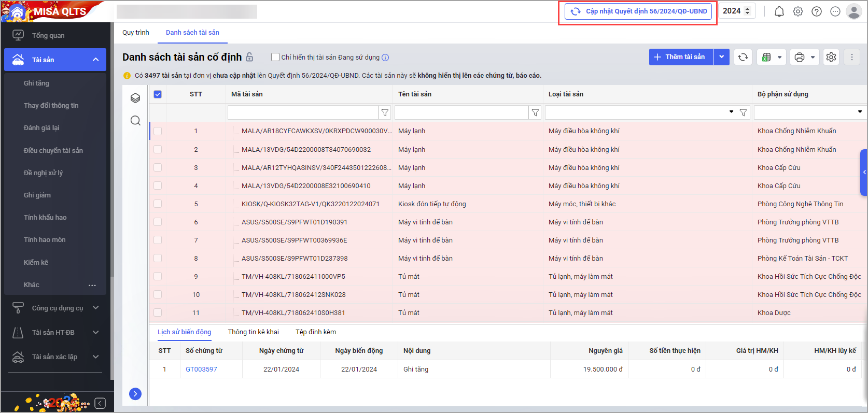The height and width of the screenshot is (413, 868).
Task: Toggle 'Chỉ hiển thị tài sản Đang sử dụng' checkbox
Action: point(275,57)
